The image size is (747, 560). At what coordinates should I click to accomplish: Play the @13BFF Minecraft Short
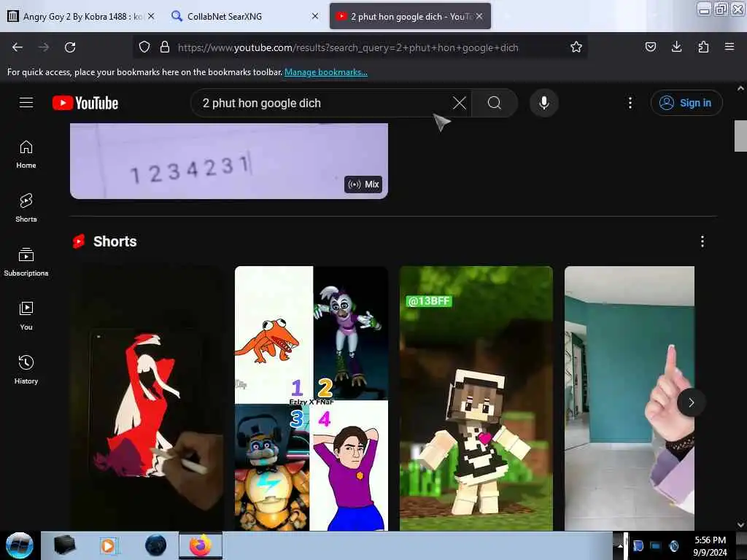coord(476,398)
